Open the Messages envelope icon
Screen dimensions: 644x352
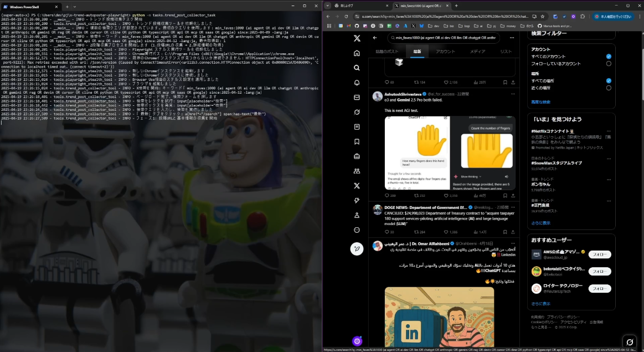tap(357, 98)
